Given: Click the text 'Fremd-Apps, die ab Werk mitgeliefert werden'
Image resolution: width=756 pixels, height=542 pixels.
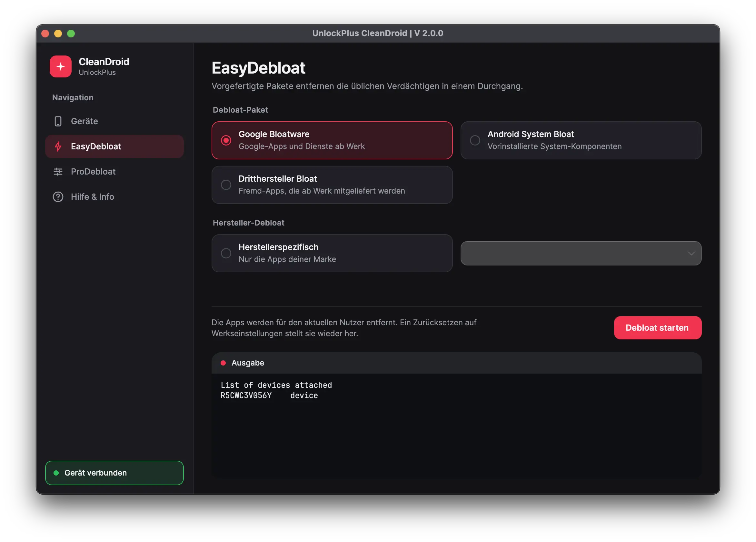Looking at the screenshot, I should [x=322, y=191].
